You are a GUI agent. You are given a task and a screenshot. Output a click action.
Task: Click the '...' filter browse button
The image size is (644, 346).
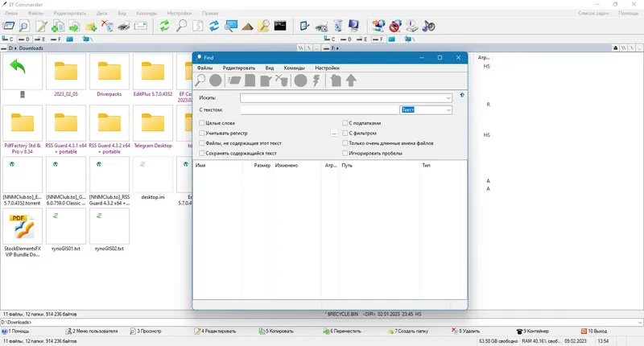coord(334,134)
